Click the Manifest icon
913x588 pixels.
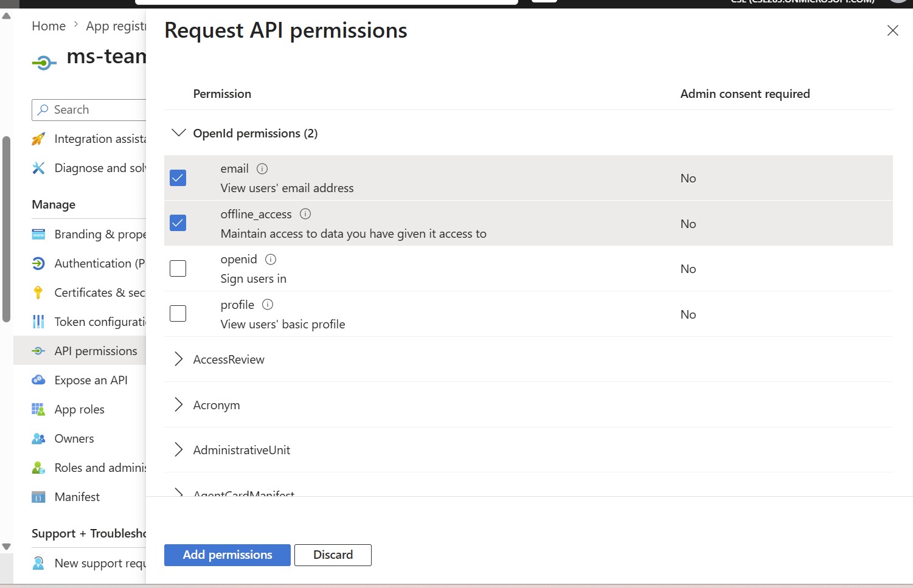[x=38, y=497]
